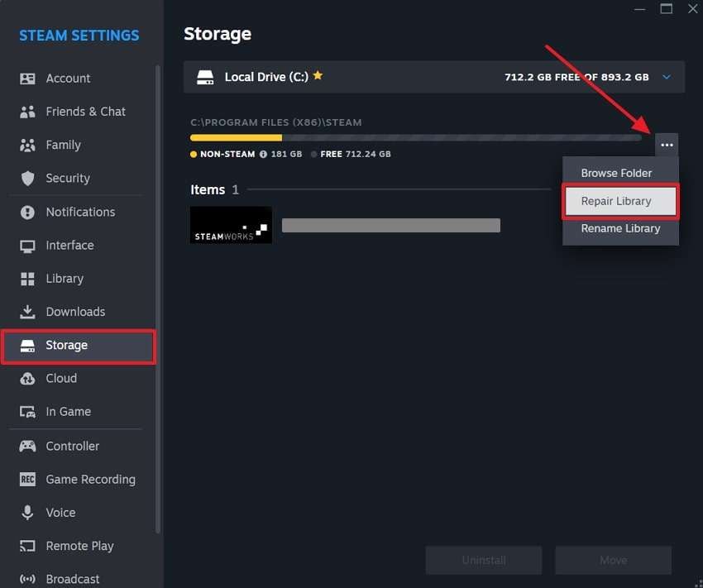The height and width of the screenshot is (588, 703).
Task: Click the Remote Play cast icon
Action: tap(27, 546)
